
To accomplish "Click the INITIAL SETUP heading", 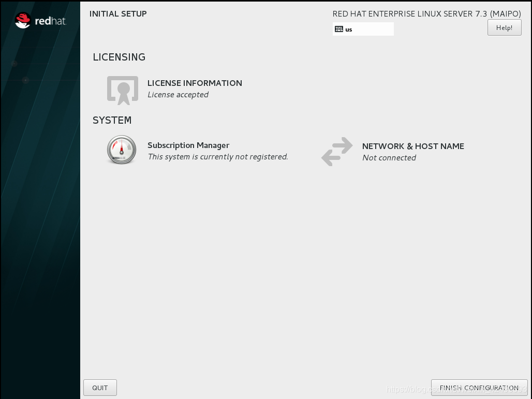I will (x=118, y=14).
